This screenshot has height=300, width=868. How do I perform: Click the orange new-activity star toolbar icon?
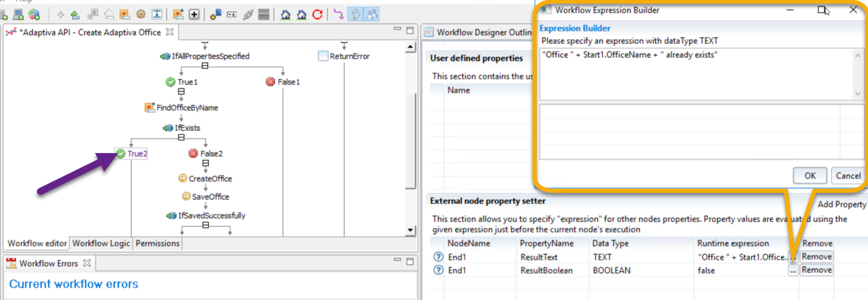(178, 14)
